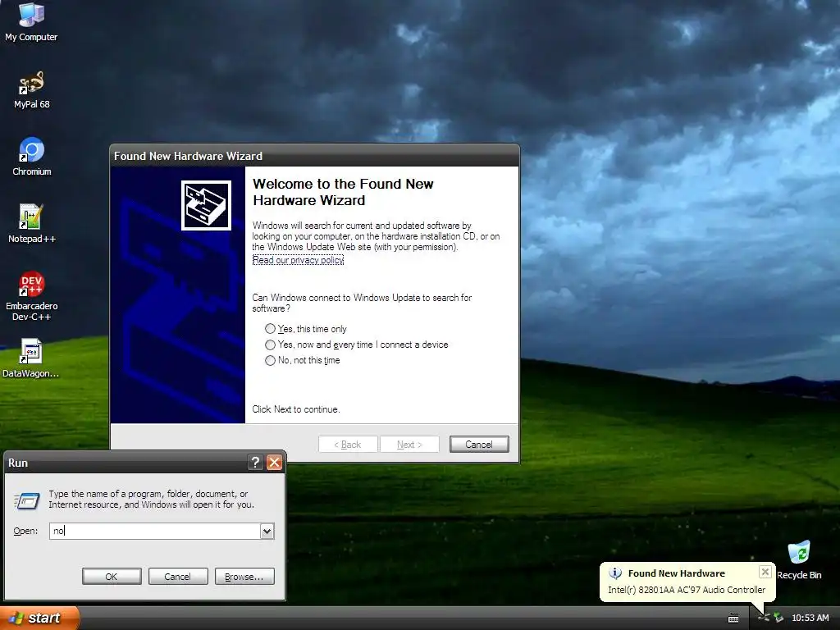This screenshot has width=840, height=630.
Task: Expand the Open field dropdown in Run
Action: click(267, 531)
